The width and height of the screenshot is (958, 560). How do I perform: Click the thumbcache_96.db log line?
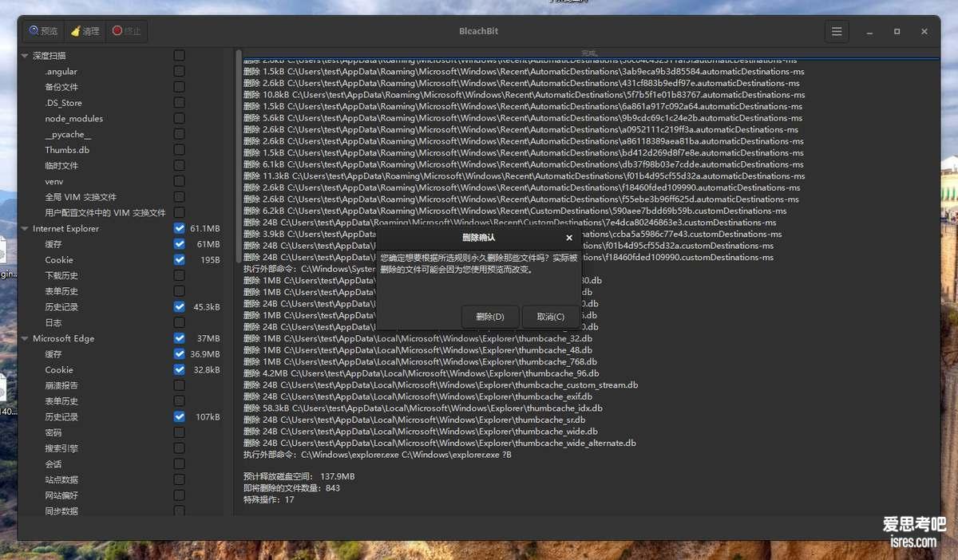pyautogui.click(x=421, y=373)
